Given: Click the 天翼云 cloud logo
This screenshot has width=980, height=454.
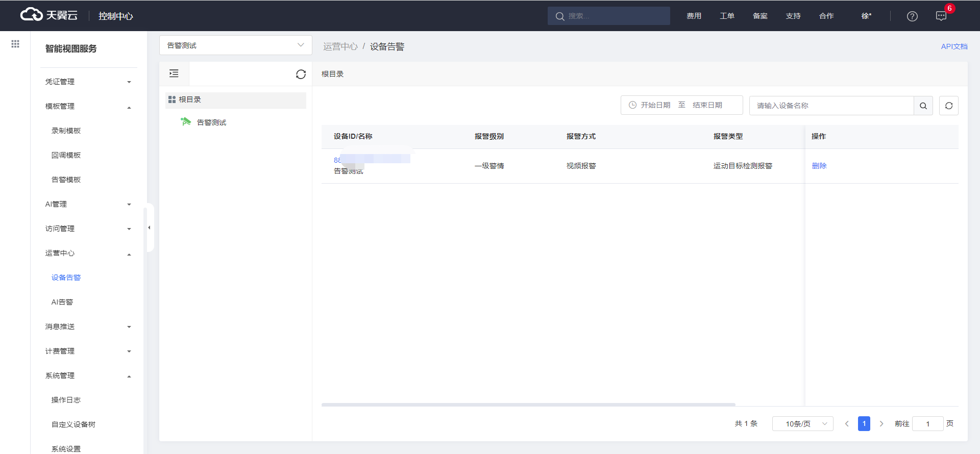Looking at the screenshot, I should (49, 15).
